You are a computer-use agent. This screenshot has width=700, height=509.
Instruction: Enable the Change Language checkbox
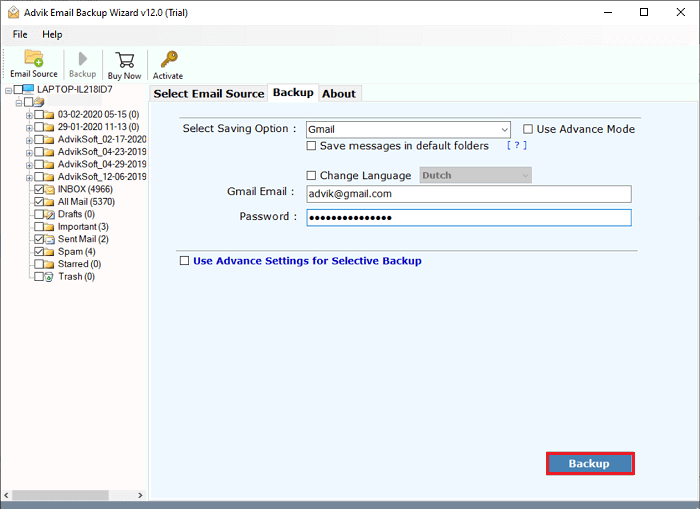pos(311,175)
